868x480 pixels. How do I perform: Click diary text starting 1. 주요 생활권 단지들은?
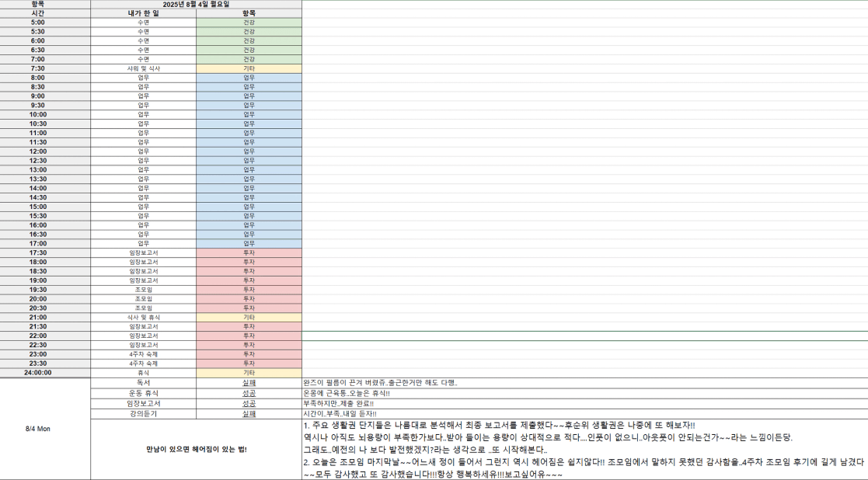pyautogui.click(x=500, y=426)
